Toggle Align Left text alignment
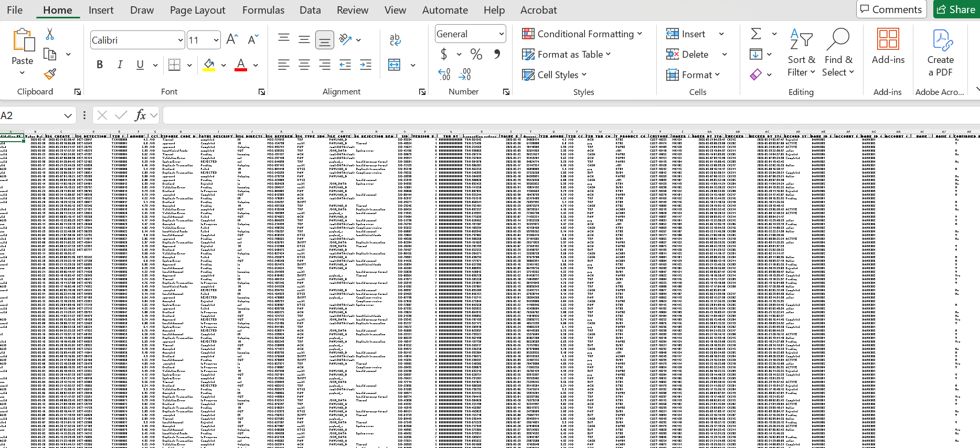The image size is (980, 448). point(284,65)
